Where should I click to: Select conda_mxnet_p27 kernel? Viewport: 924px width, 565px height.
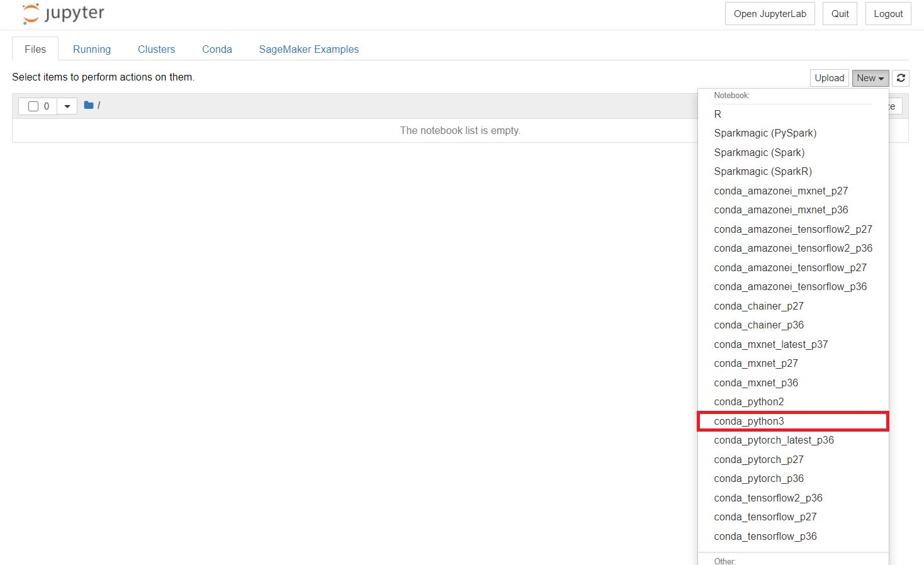click(x=793, y=364)
